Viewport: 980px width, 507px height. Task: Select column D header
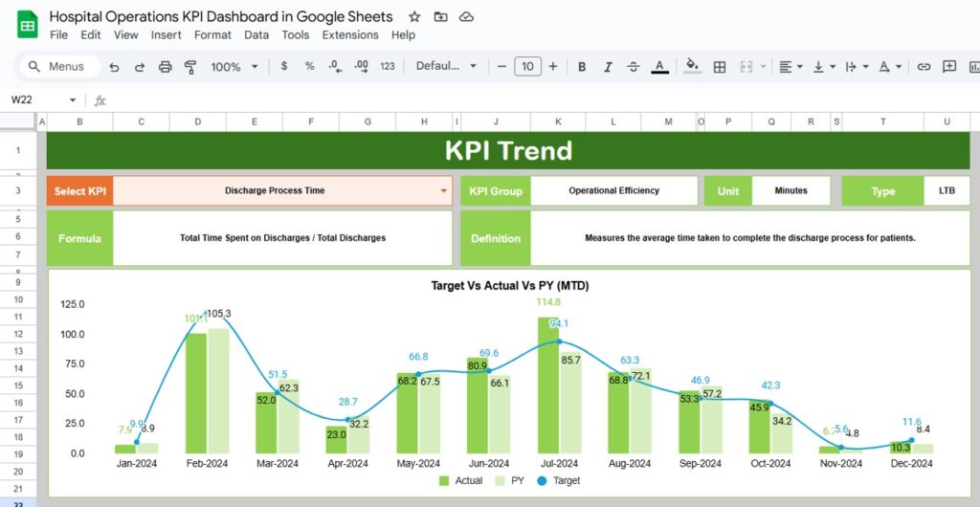point(197,121)
